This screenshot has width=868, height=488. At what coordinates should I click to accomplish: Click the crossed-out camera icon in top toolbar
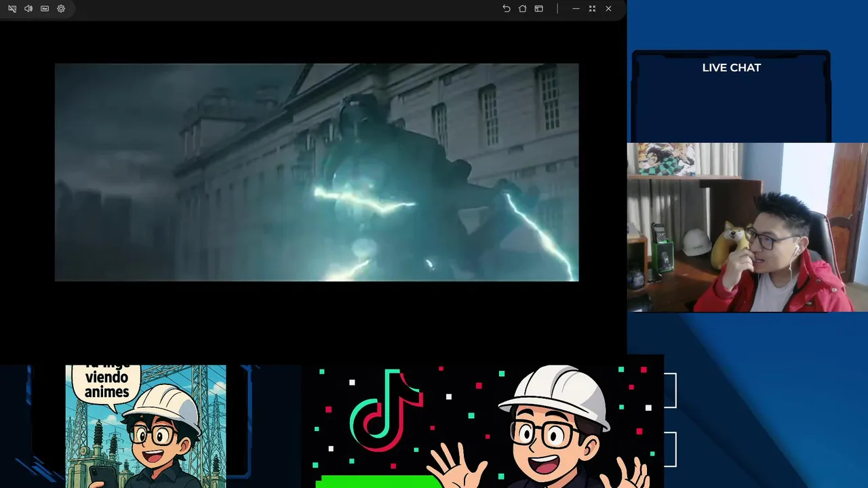12,9
